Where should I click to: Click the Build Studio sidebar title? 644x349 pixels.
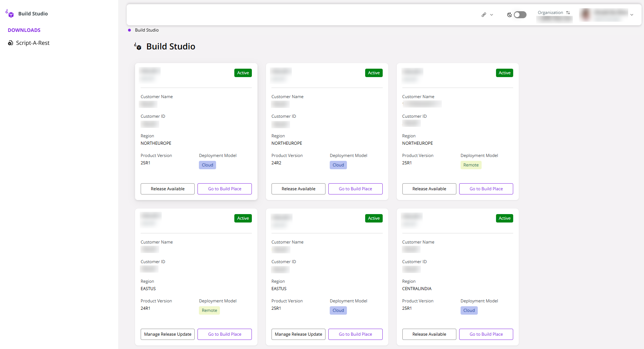(x=33, y=14)
